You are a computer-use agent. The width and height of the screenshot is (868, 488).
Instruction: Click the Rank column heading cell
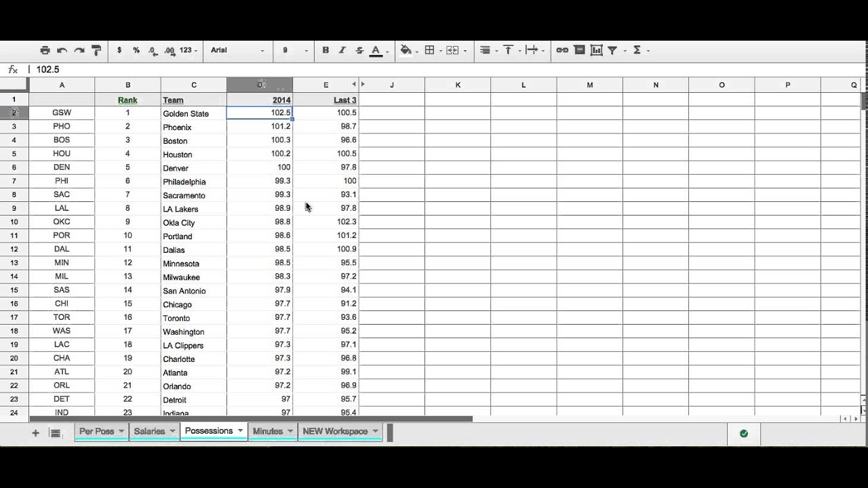[127, 100]
